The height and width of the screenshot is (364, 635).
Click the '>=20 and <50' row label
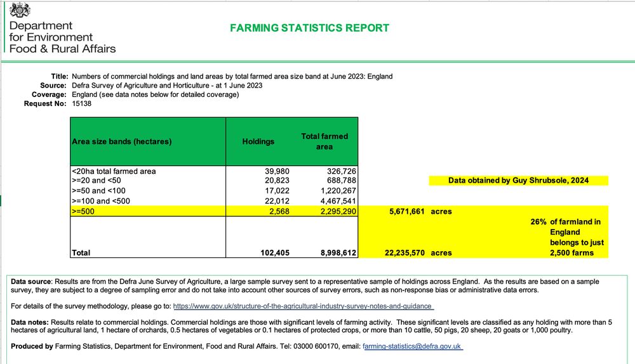coord(97,180)
